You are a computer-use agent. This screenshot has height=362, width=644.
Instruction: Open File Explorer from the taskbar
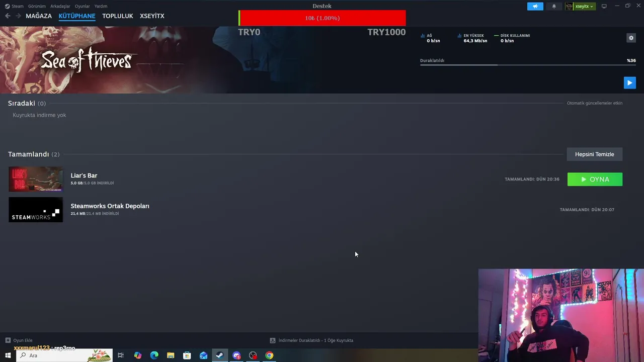point(171,355)
